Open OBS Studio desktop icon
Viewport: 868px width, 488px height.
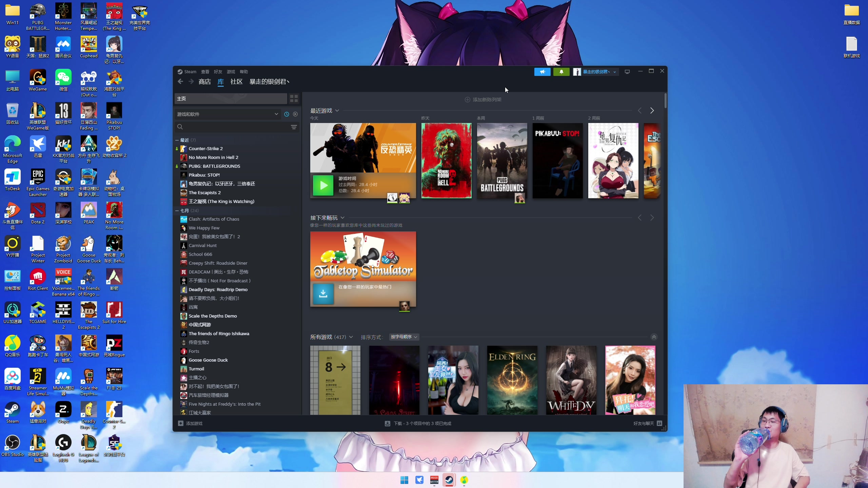tap(13, 445)
